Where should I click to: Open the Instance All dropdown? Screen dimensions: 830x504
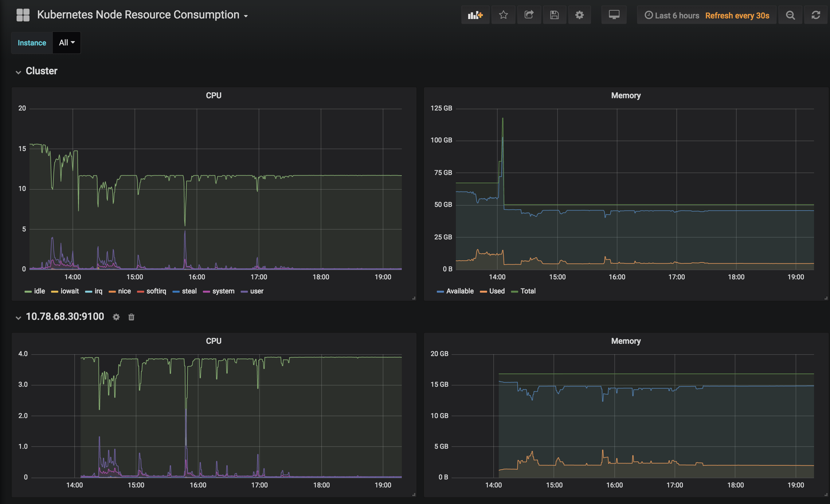(67, 43)
